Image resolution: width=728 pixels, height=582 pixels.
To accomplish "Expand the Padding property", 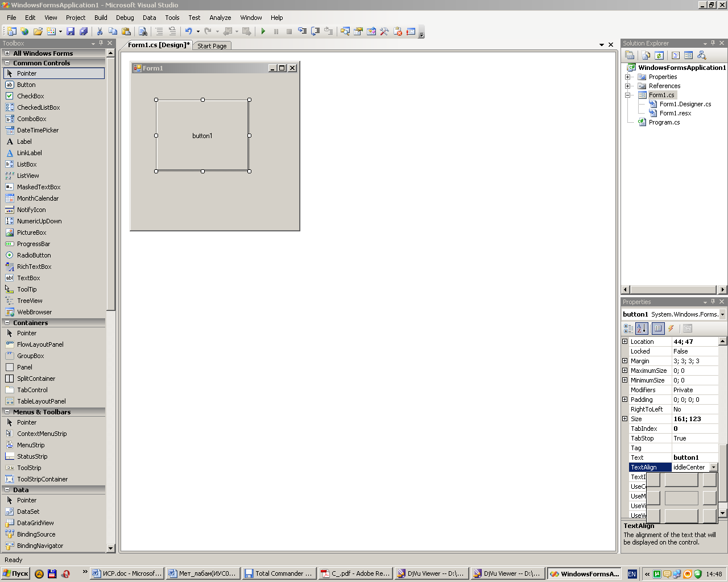I will [624, 400].
